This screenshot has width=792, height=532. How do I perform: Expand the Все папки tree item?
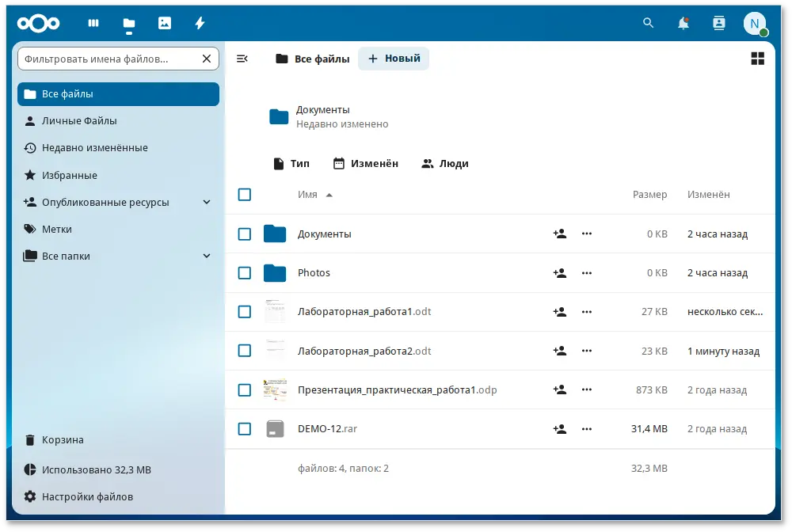(207, 256)
